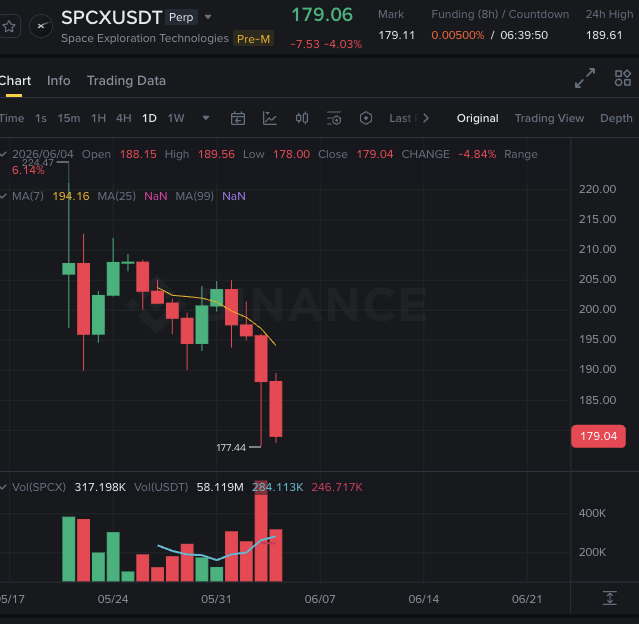Screen dimensions: 639x624
Task: Open the hexagon chart settings icon
Action: (x=366, y=118)
